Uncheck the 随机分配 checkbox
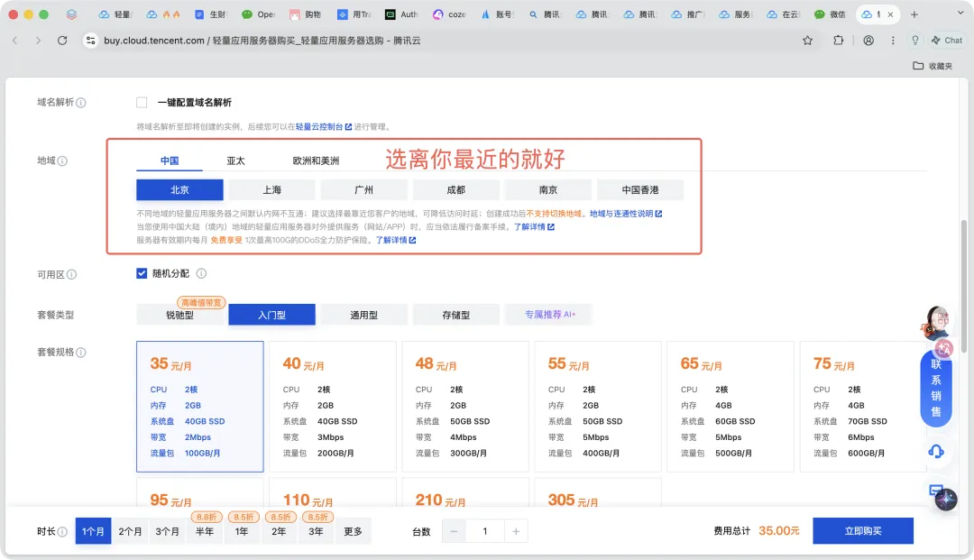This screenshot has width=974, height=560. (x=142, y=273)
